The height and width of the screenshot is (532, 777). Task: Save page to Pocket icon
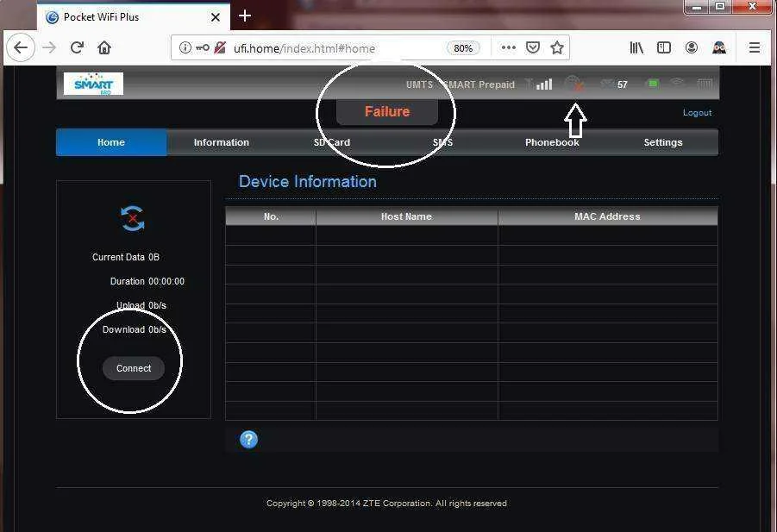533,47
